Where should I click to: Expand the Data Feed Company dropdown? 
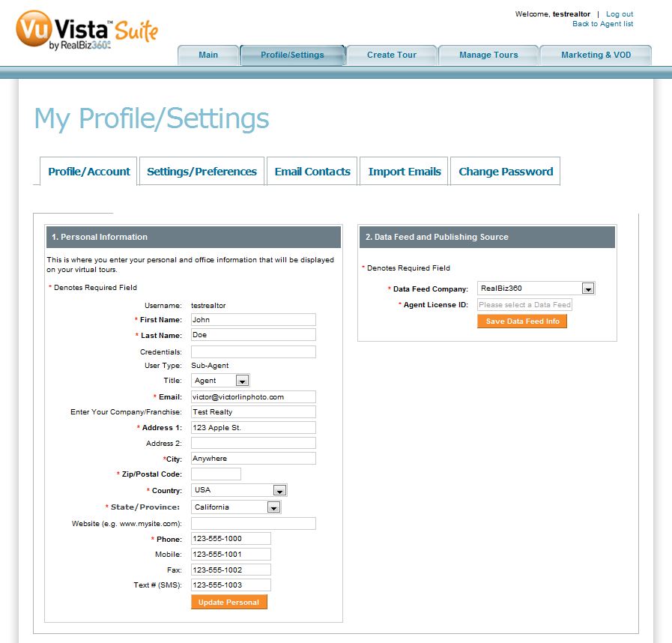(x=588, y=289)
